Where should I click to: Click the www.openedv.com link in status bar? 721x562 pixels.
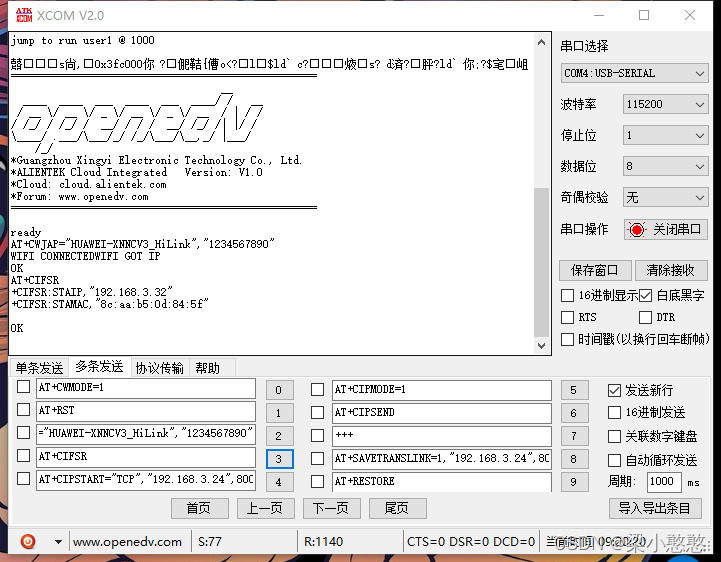coord(127,542)
